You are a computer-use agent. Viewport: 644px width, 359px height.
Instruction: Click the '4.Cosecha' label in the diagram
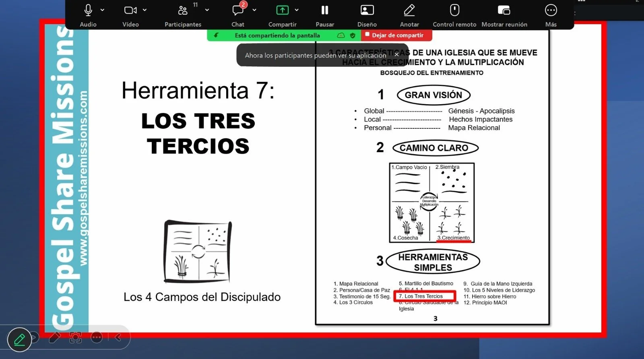(x=405, y=238)
